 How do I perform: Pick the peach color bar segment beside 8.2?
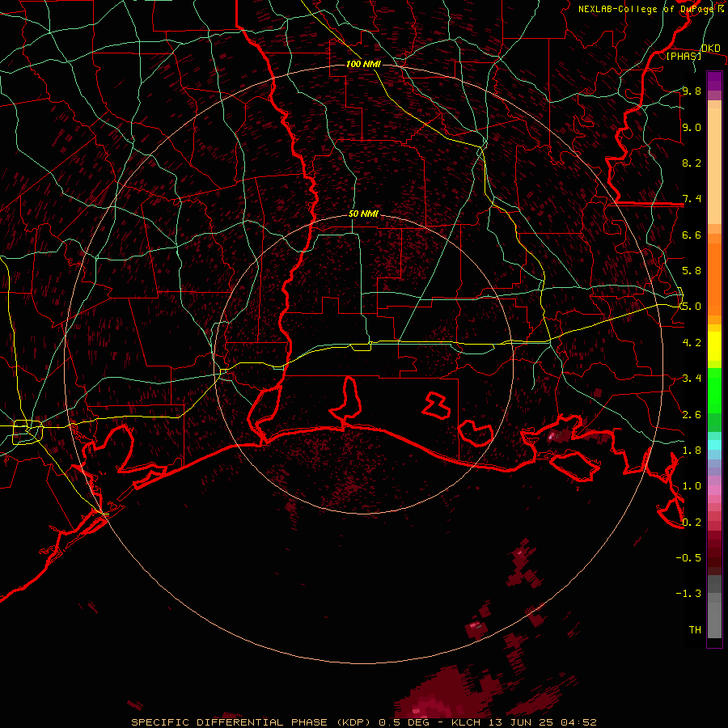point(714,166)
